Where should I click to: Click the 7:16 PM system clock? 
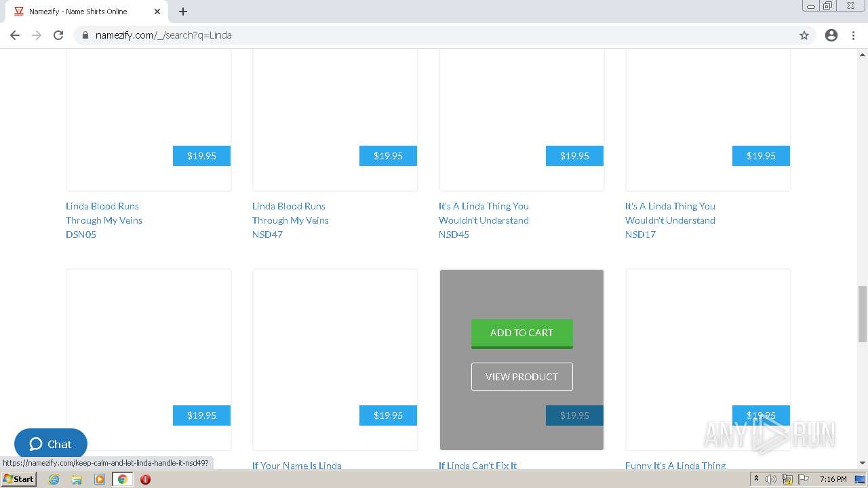[x=833, y=479]
